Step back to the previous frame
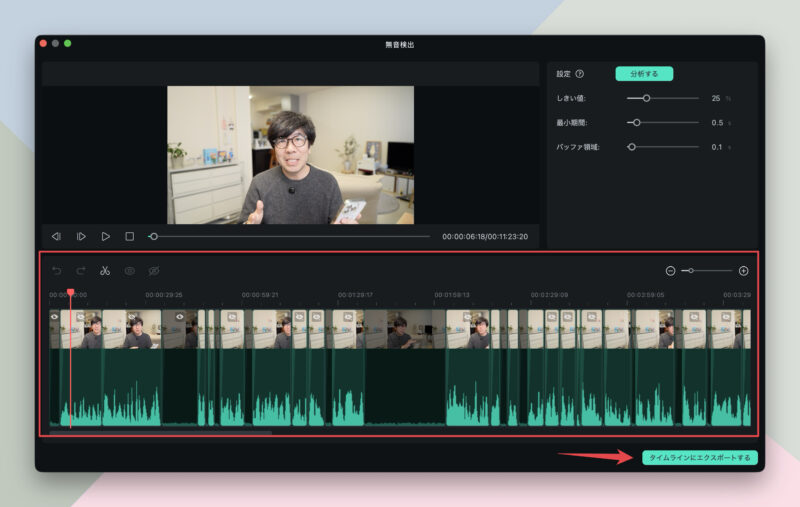Image resolution: width=800 pixels, height=507 pixels. coord(56,236)
